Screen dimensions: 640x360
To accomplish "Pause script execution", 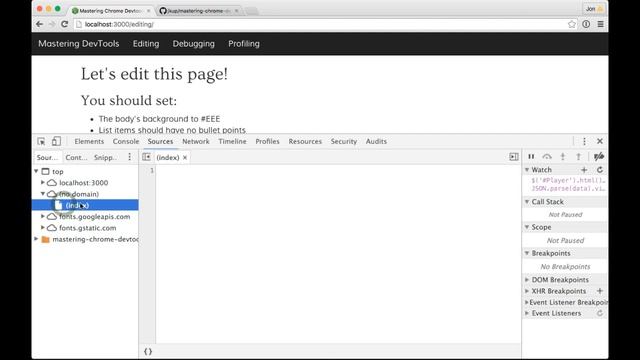I will 531,157.
